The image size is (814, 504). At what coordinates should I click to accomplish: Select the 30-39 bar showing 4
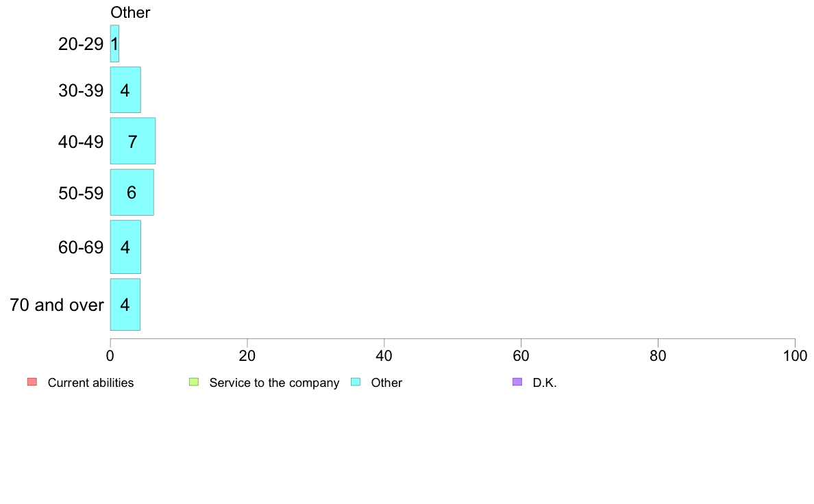[125, 90]
